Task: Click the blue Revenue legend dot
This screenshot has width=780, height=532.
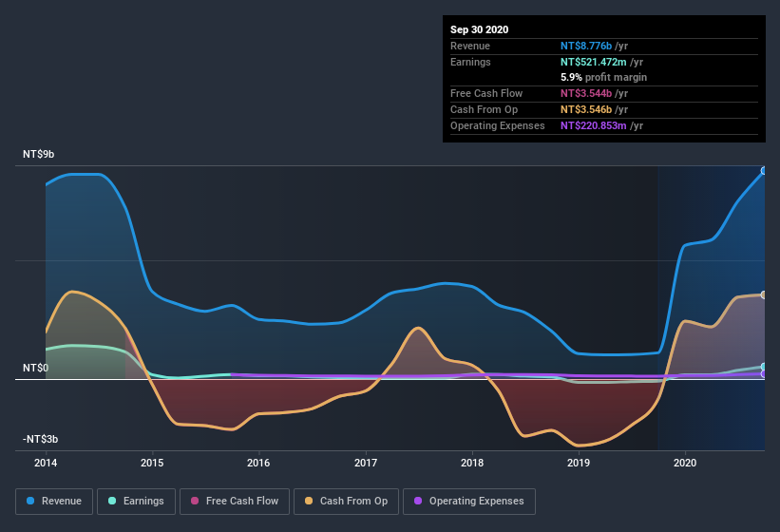Action: click(30, 501)
